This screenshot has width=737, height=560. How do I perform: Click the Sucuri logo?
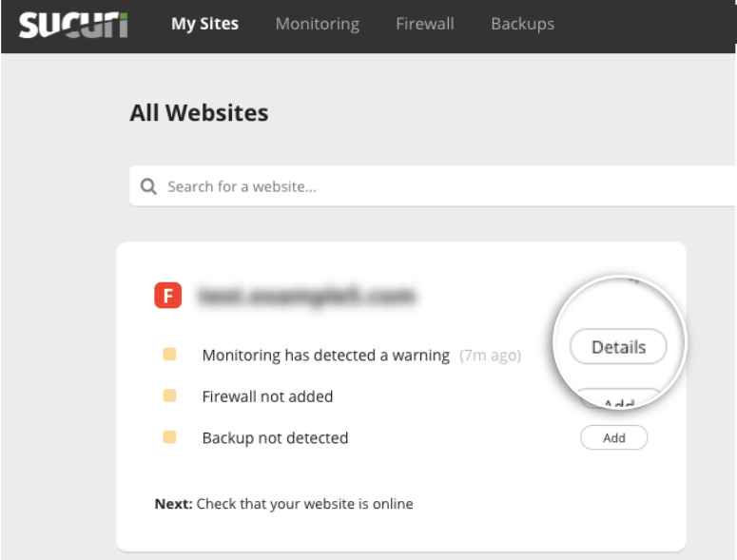(73, 25)
